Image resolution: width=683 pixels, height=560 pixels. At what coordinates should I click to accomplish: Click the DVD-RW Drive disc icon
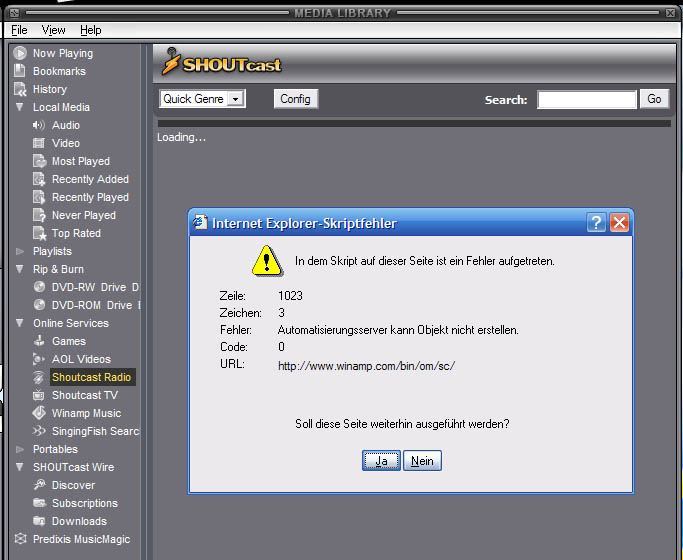[x=39, y=287]
